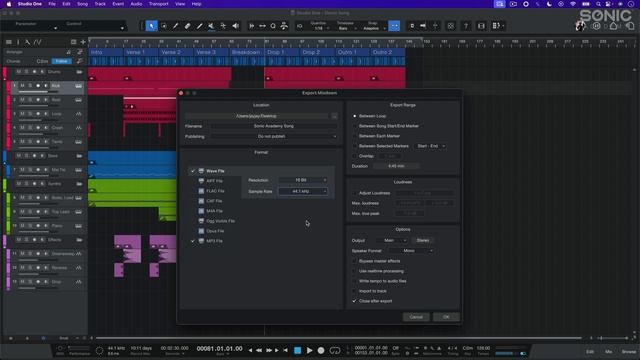The width and height of the screenshot is (640, 360).
Task: Click the FLAC File format icon
Action: pyautogui.click(x=201, y=191)
